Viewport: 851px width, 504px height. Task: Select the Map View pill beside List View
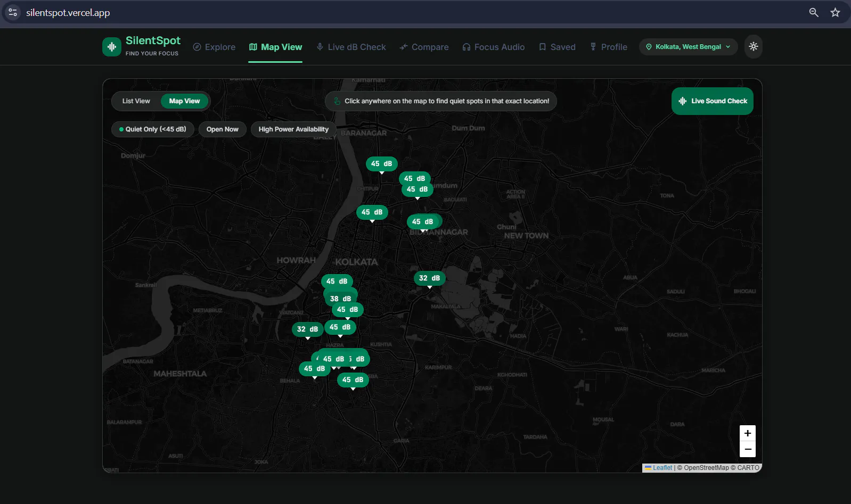click(185, 101)
